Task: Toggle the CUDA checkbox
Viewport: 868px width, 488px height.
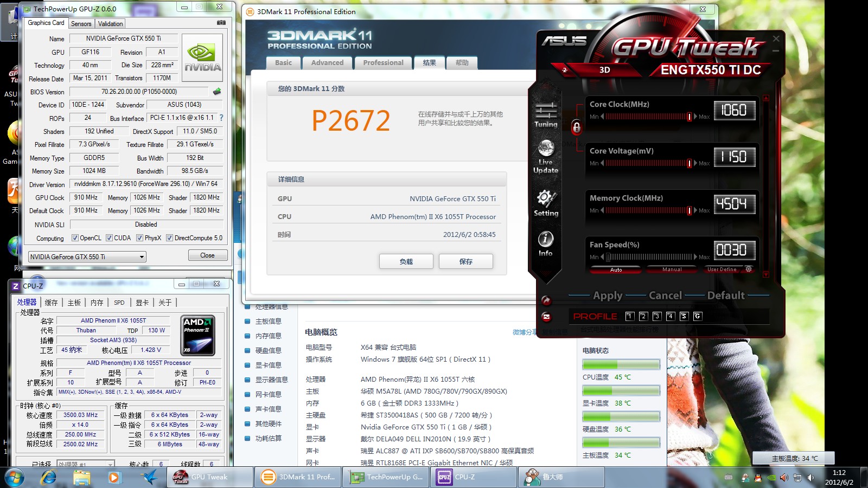Action: pyautogui.click(x=110, y=238)
